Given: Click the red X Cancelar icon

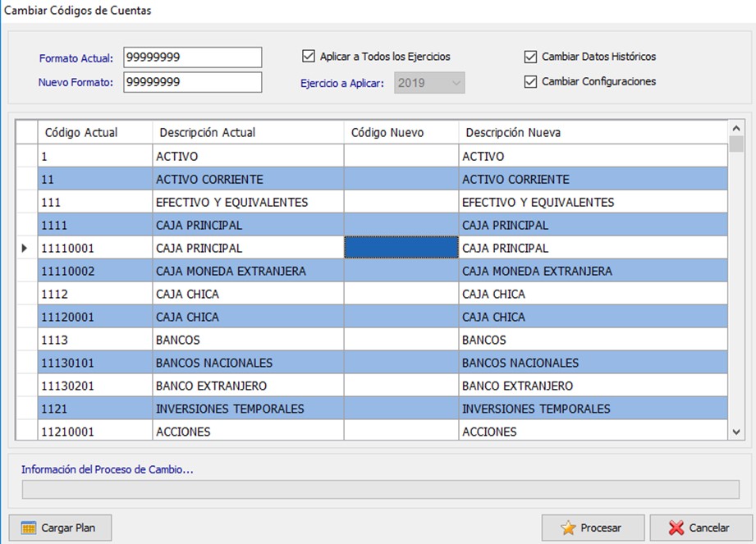Looking at the screenshot, I should pos(676,528).
